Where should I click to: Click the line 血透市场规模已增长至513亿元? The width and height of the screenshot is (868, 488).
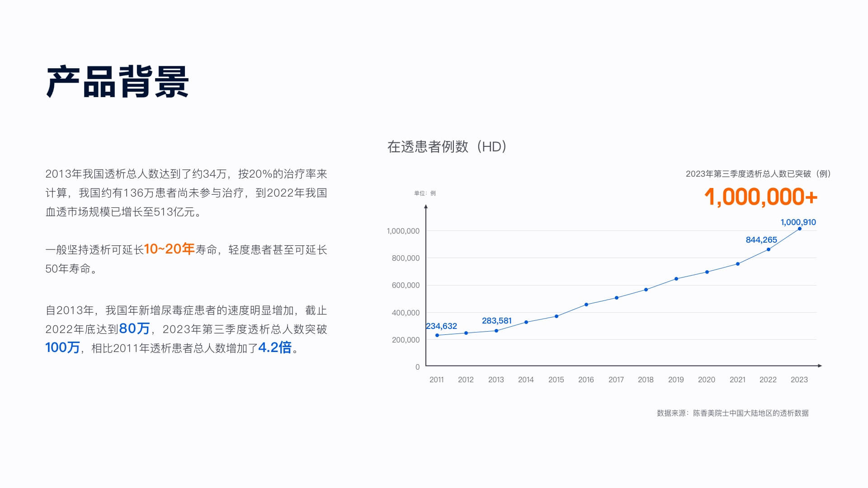[123, 212]
